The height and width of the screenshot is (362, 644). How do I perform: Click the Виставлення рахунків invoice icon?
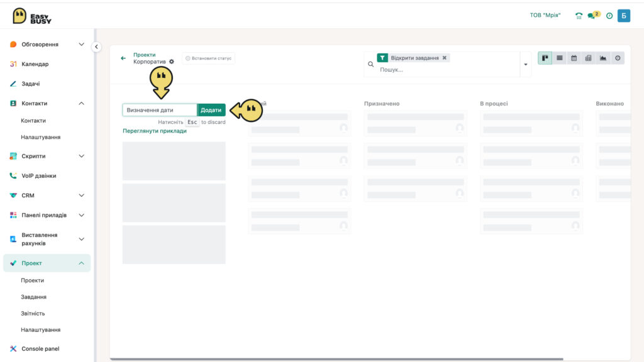[13, 239]
